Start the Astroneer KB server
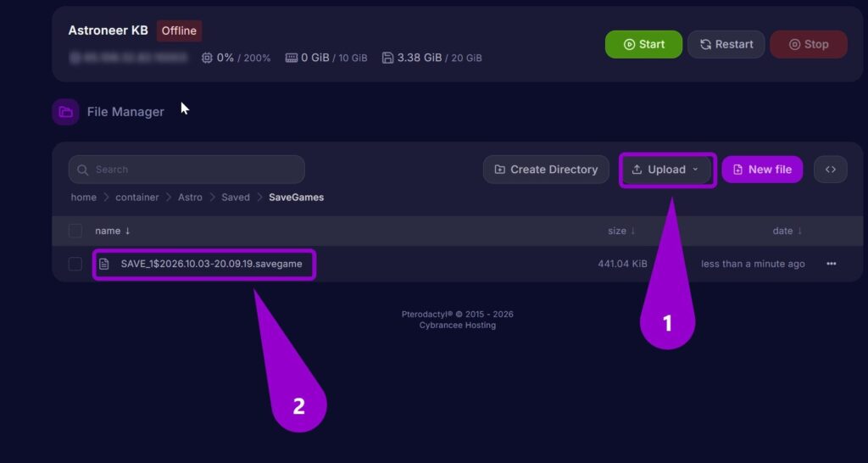Image resolution: width=868 pixels, height=463 pixels. 643,44
